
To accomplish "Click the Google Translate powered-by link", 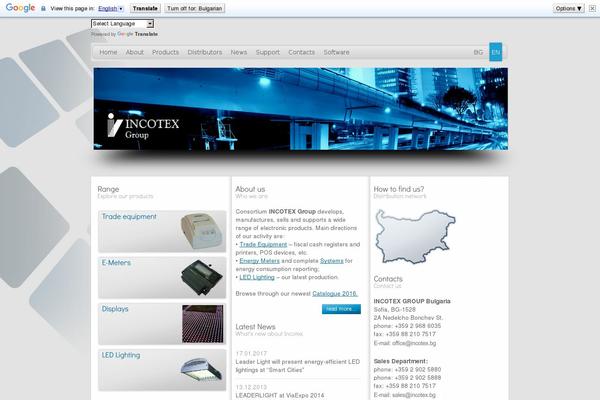I will (137, 34).
